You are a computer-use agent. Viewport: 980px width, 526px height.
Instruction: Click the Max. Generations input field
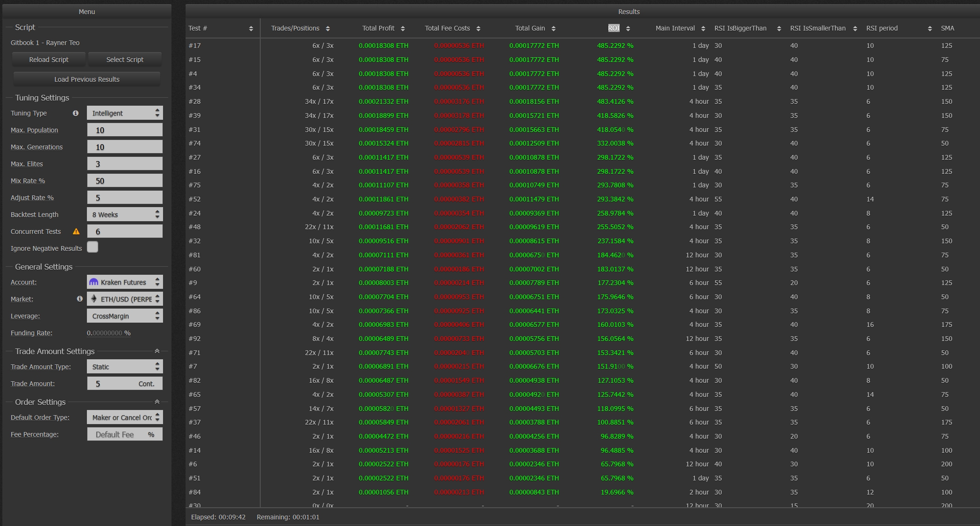[x=124, y=147]
